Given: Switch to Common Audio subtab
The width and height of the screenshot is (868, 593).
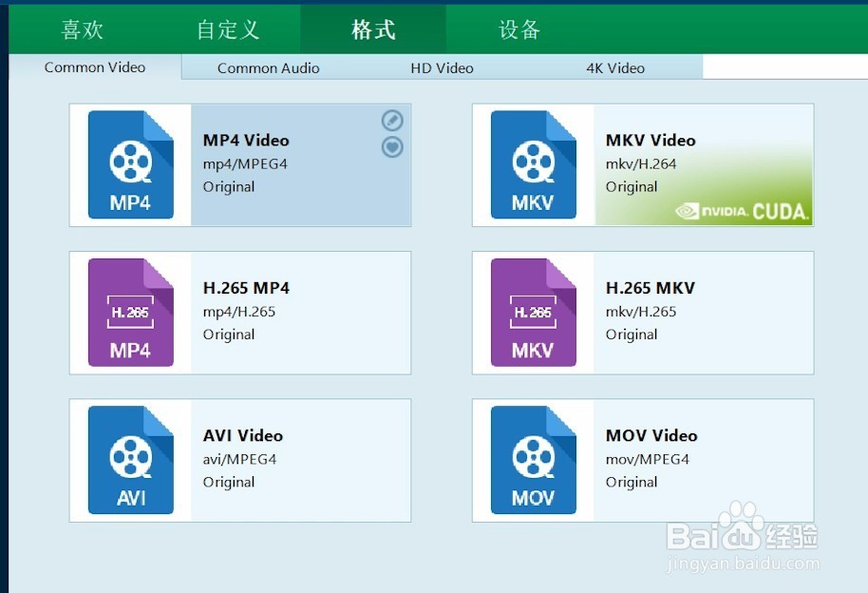Looking at the screenshot, I should coord(269,68).
